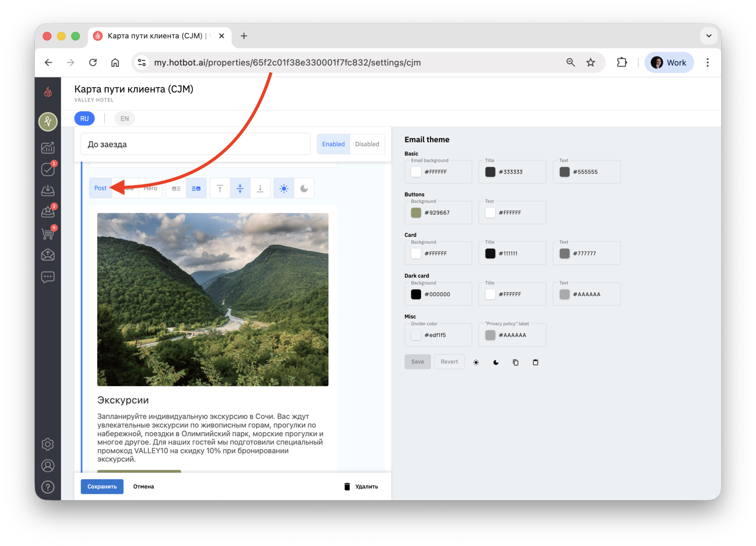Image resolution: width=756 pixels, height=546 pixels.
Task: Open a new browser tab
Action: 244,36
